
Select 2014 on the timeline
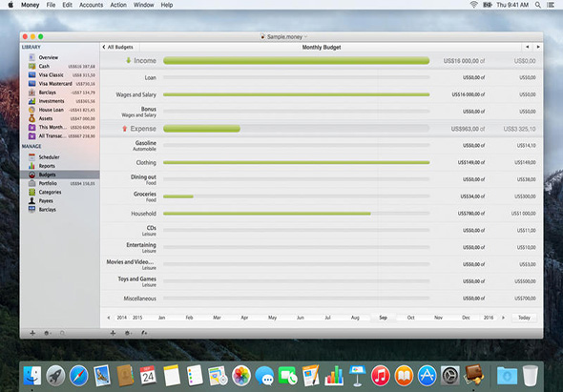(x=122, y=318)
